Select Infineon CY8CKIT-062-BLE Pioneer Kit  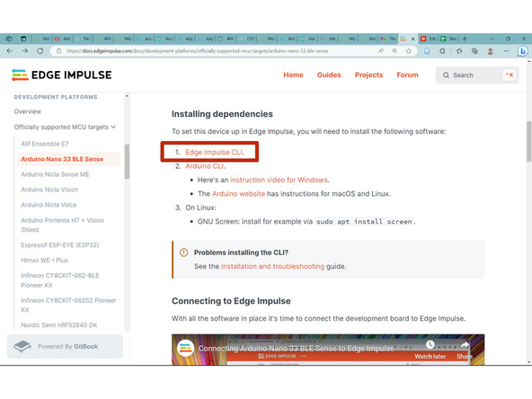pos(60,280)
